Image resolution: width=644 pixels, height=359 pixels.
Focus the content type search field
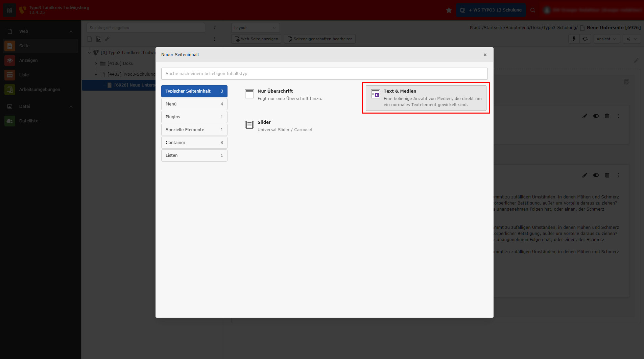[324, 74]
